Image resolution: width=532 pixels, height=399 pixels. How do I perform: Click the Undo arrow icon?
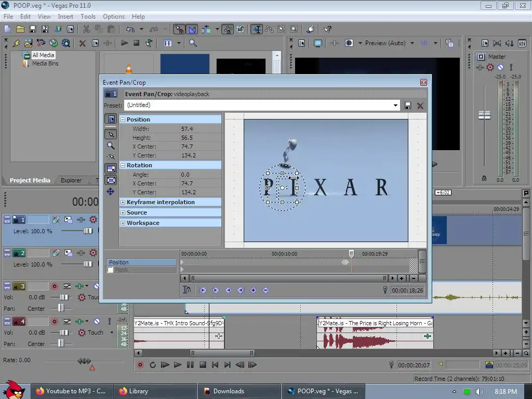(x=130, y=29)
